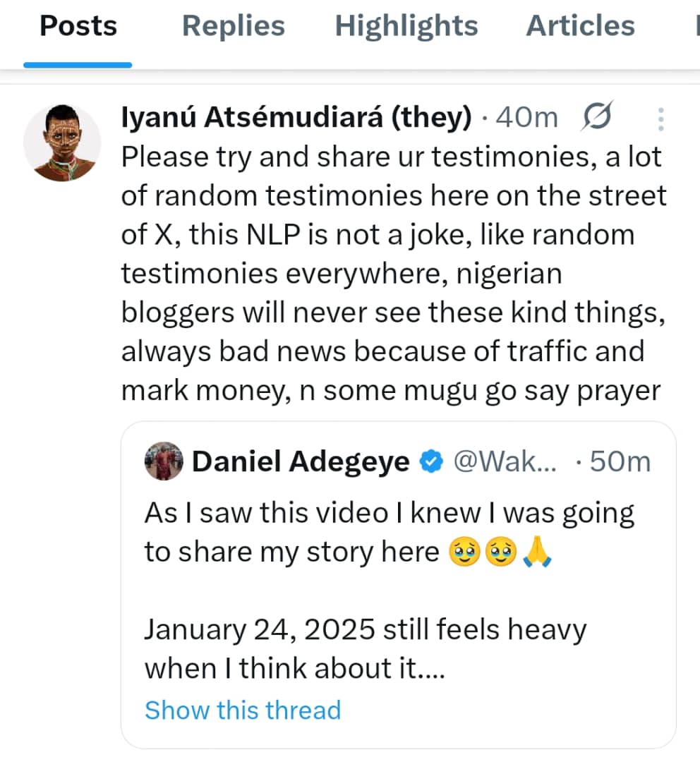Tap Daniel Adegeye's small avatar
The width and height of the screenshot is (700, 762).
164,461
